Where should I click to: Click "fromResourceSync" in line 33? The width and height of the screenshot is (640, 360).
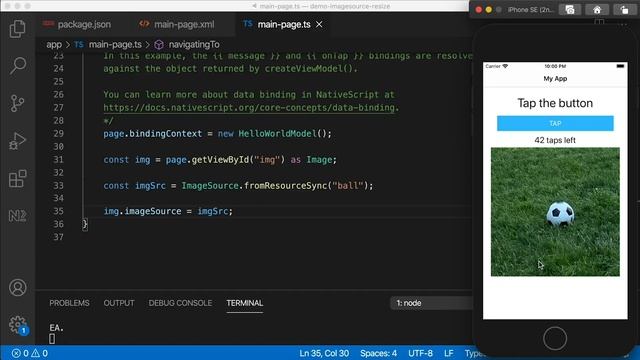[286, 186]
